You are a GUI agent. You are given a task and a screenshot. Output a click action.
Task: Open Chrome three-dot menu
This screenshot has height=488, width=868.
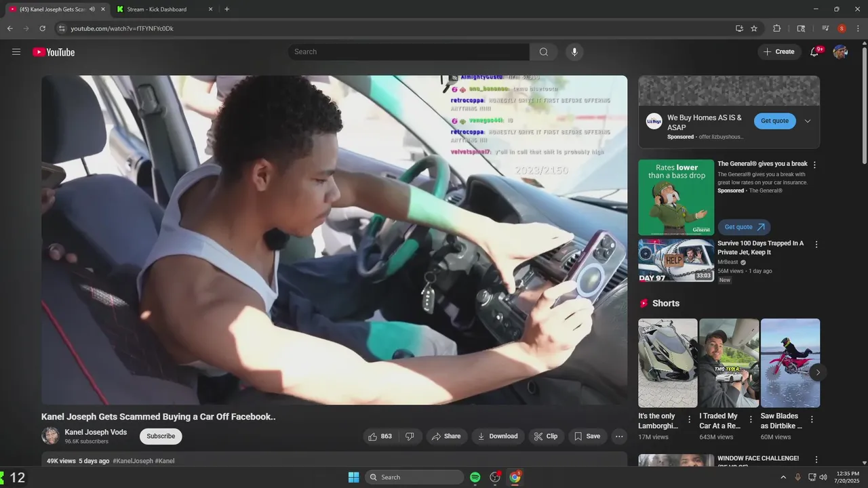coord(858,28)
